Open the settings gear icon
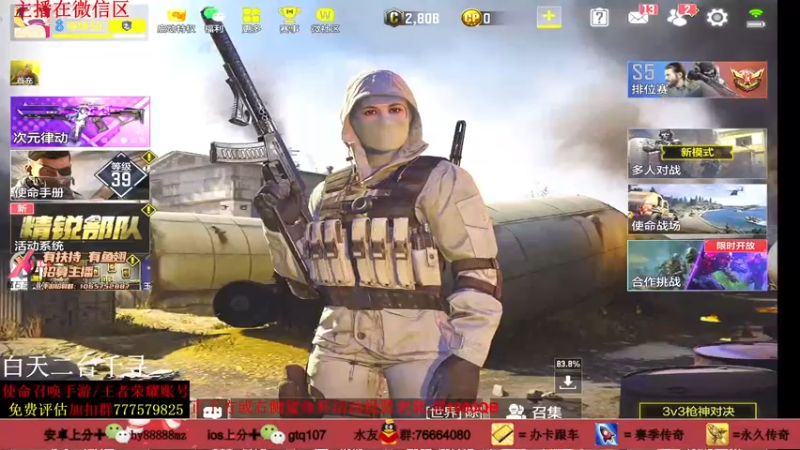This screenshot has height=450, width=800. click(x=717, y=17)
